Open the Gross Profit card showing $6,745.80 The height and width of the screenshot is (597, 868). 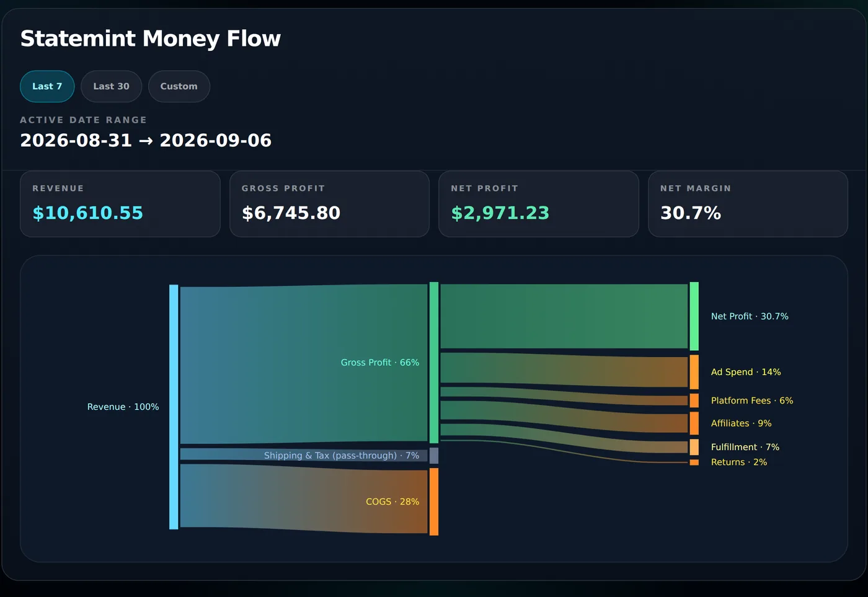point(329,204)
